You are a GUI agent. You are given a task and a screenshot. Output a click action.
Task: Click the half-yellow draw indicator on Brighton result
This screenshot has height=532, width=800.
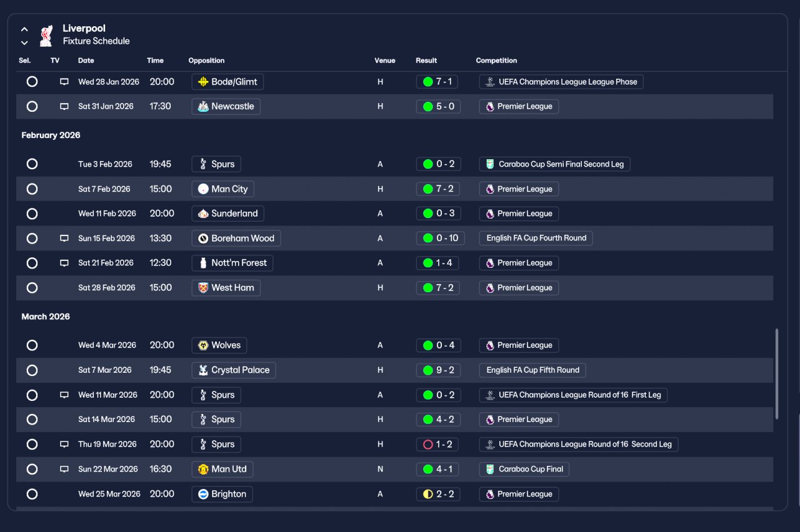428,495
